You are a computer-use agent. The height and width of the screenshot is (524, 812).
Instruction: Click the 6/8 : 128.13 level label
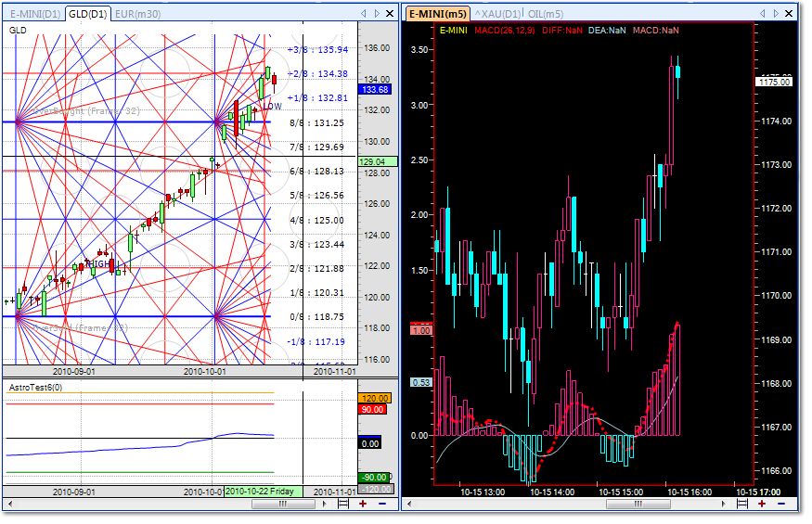(x=316, y=171)
